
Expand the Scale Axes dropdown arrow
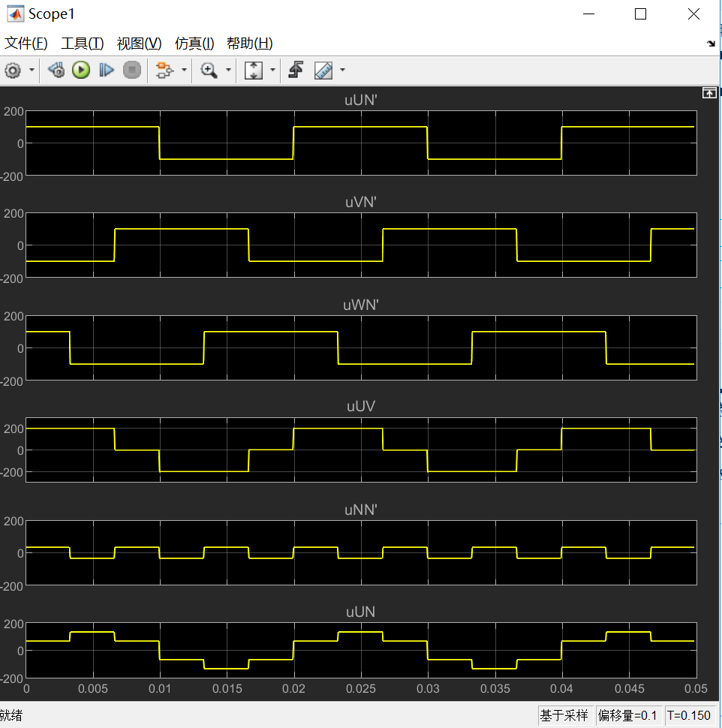[272, 71]
